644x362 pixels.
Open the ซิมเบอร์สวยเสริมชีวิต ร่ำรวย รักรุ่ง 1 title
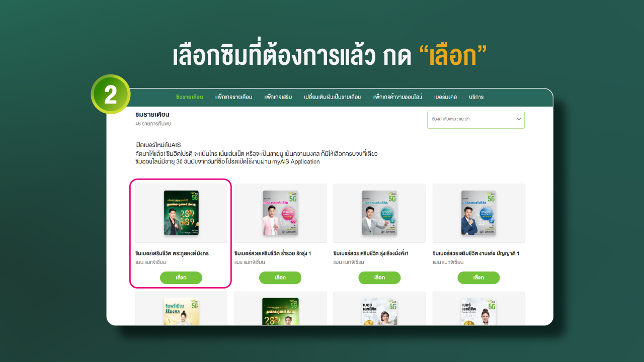(272, 253)
